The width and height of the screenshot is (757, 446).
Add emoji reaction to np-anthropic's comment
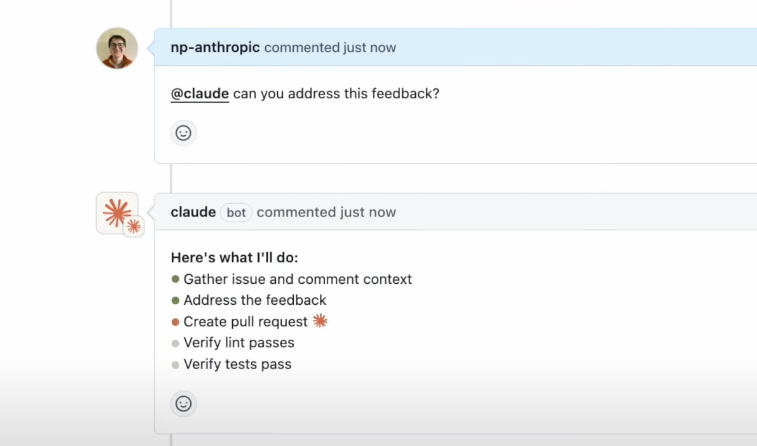coord(183,132)
